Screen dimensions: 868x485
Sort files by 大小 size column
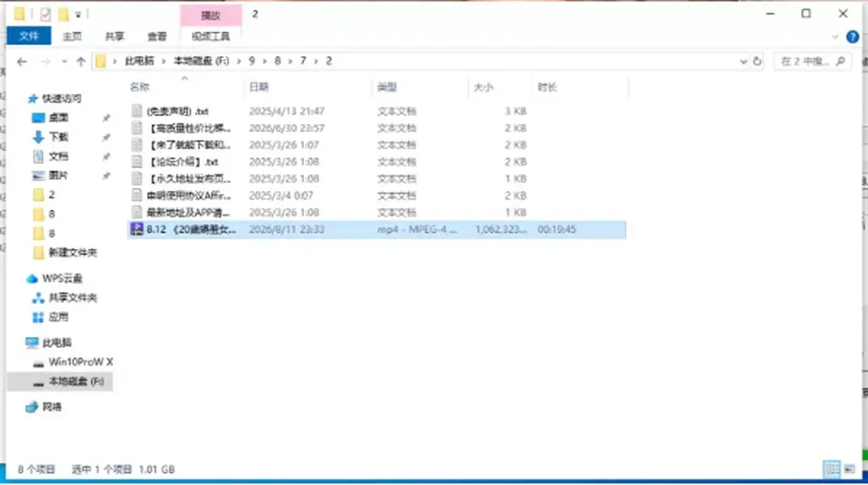click(x=483, y=87)
